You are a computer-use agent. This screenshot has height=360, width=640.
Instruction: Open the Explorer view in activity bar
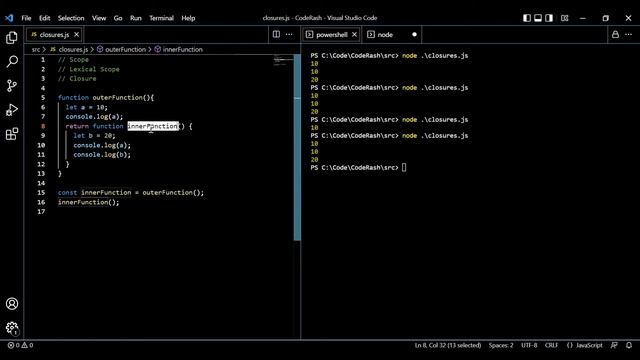coord(12,38)
